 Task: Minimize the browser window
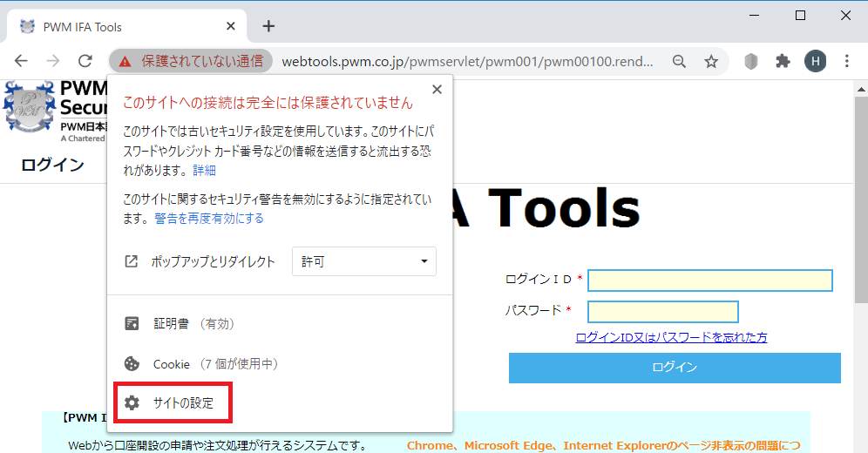tap(755, 16)
